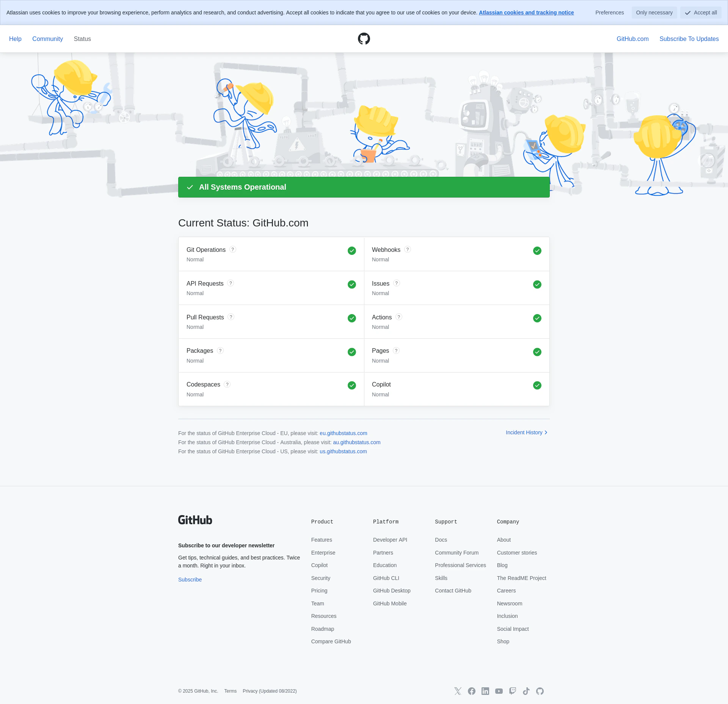Click the question mark next to Git Operations
Image resolution: width=728 pixels, height=704 pixels.
pos(233,250)
